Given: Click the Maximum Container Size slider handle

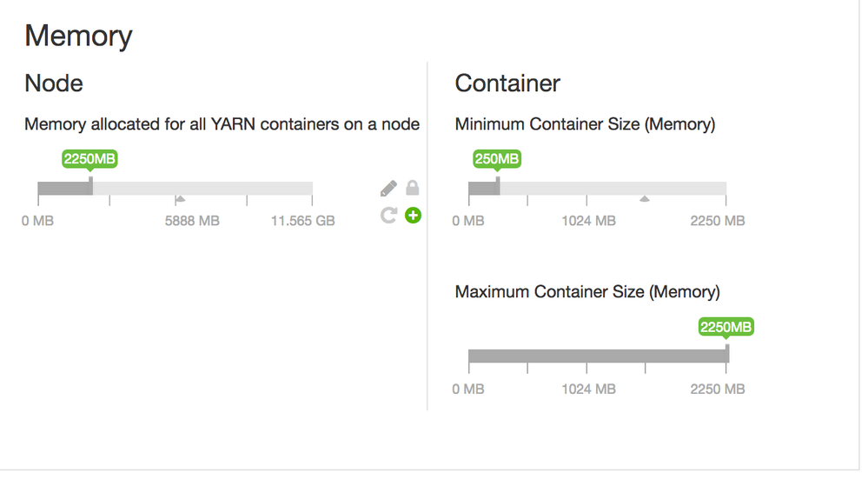Looking at the screenshot, I should pos(727,355).
